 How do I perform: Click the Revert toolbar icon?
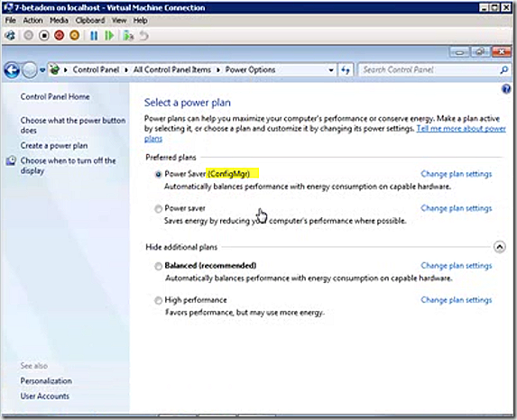(x=143, y=35)
